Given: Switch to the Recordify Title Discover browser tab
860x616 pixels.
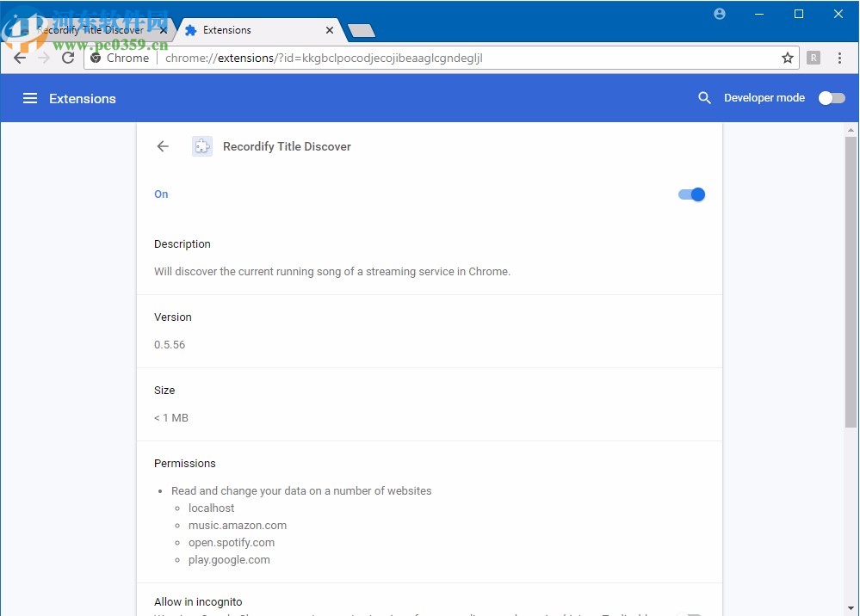Looking at the screenshot, I should click(x=90, y=30).
